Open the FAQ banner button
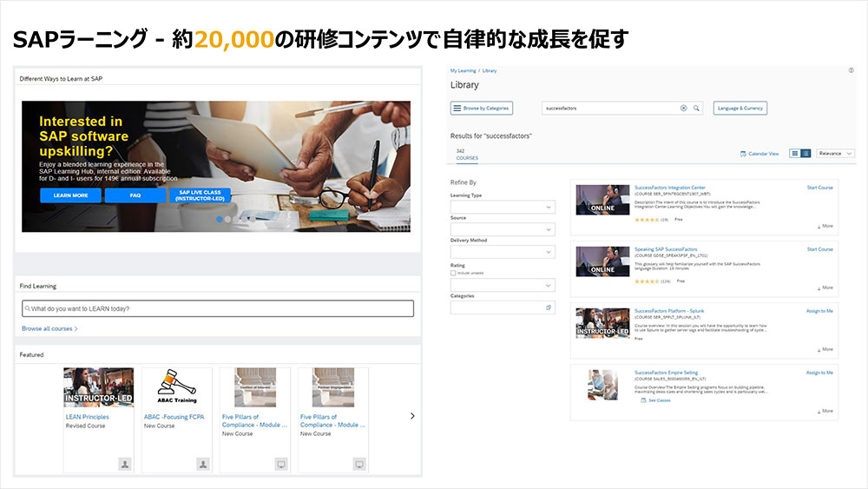 [x=135, y=195]
